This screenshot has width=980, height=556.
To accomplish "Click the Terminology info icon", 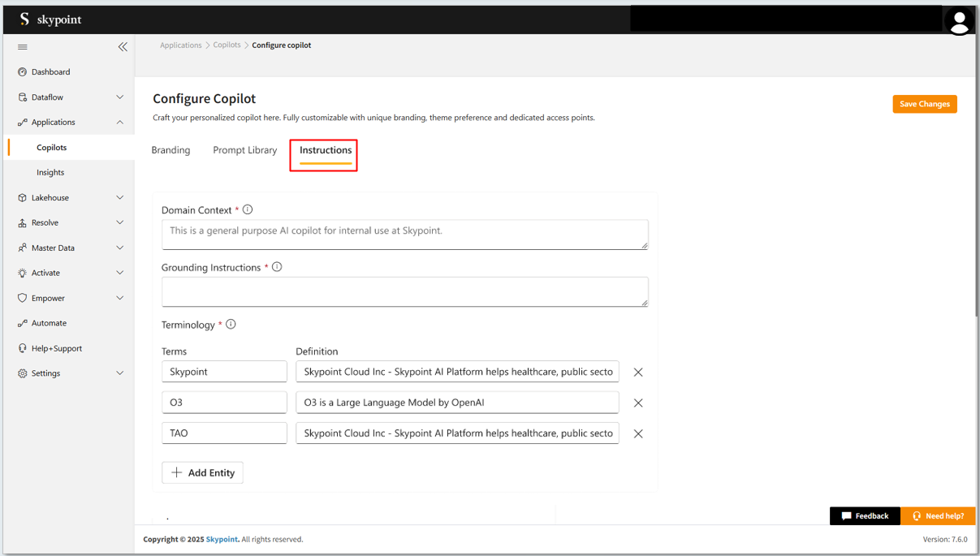I will (x=231, y=325).
